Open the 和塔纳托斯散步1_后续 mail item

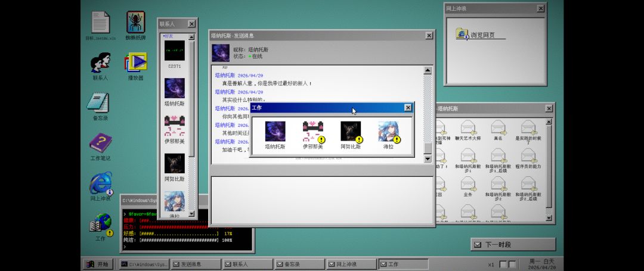(498, 160)
